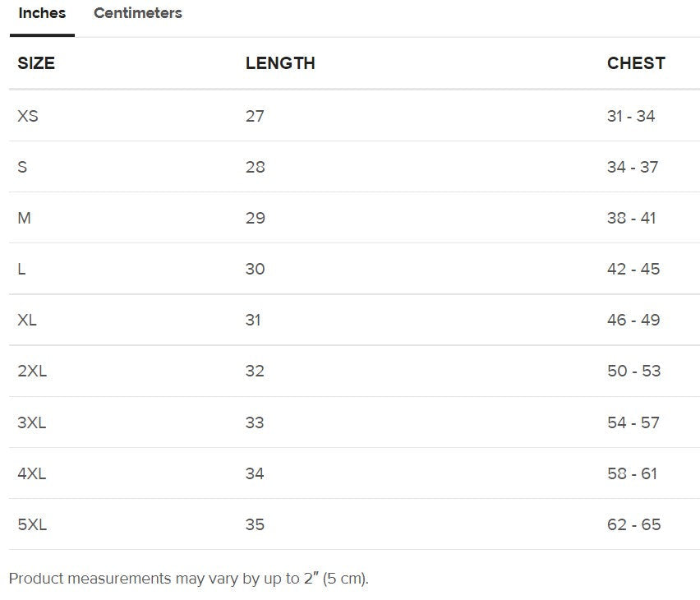Switch to the Centimeters tab
Viewport: 700px width, 600px height.
[138, 13]
